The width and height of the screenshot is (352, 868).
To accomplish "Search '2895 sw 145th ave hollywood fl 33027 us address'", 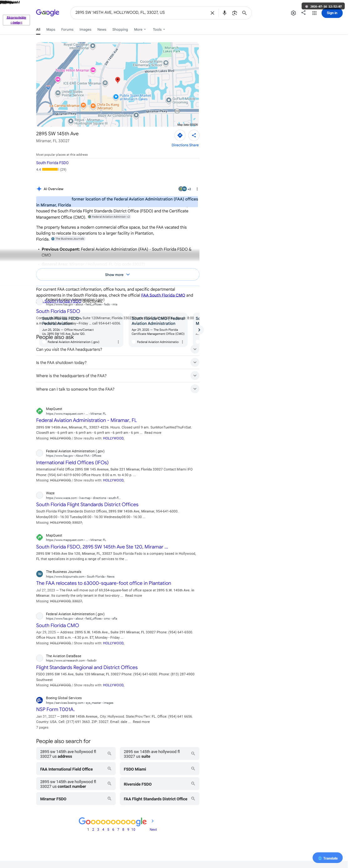I will [76, 753].
